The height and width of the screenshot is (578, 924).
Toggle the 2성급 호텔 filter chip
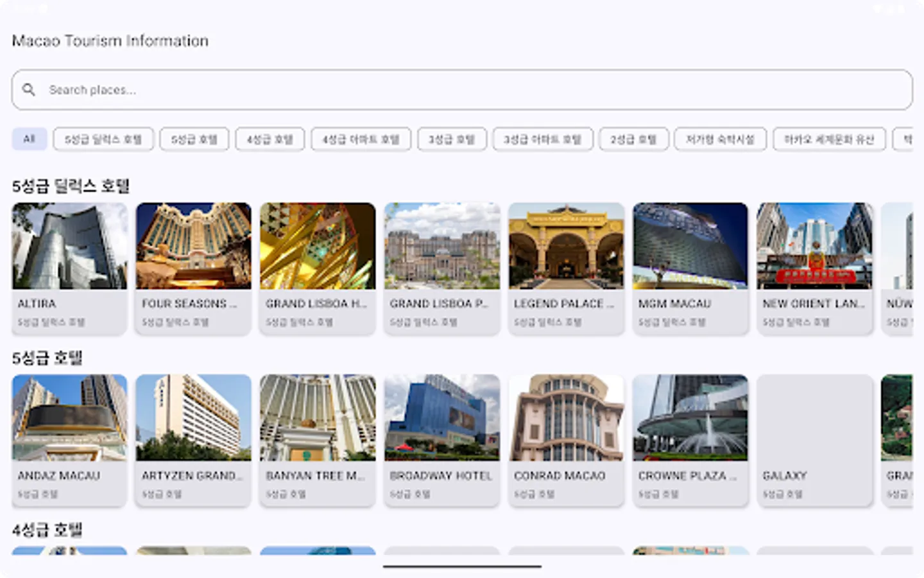point(633,139)
